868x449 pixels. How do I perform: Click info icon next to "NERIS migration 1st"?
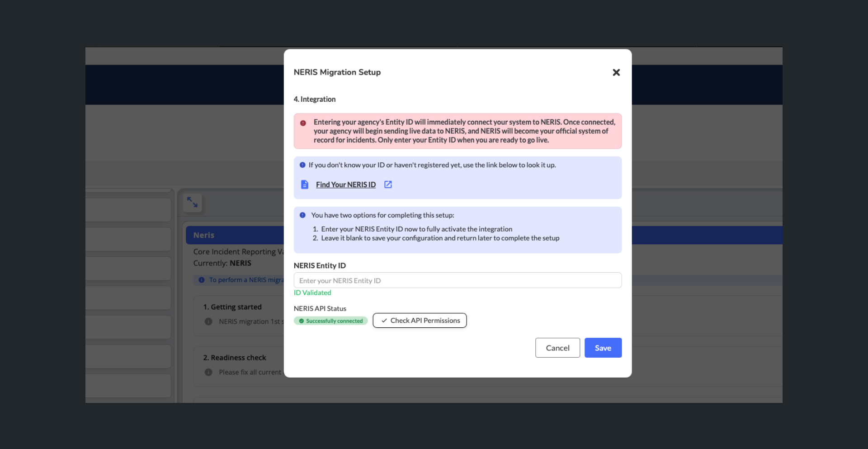click(x=208, y=321)
